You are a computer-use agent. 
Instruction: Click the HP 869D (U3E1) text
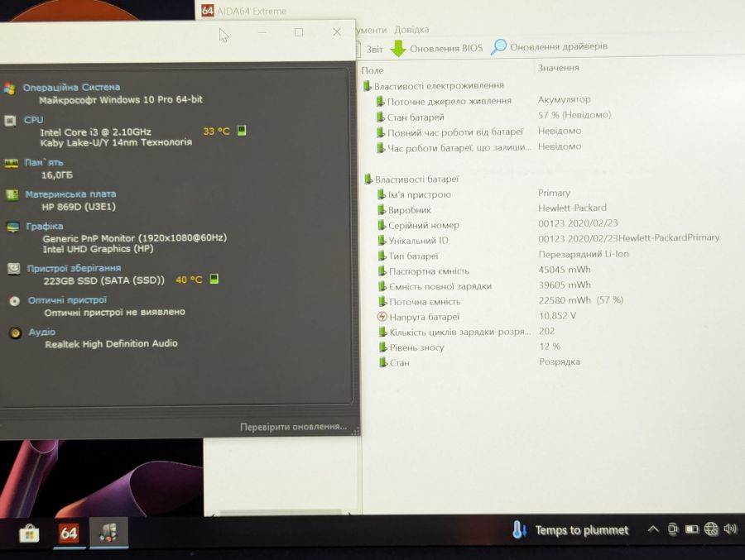pos(79,207)
